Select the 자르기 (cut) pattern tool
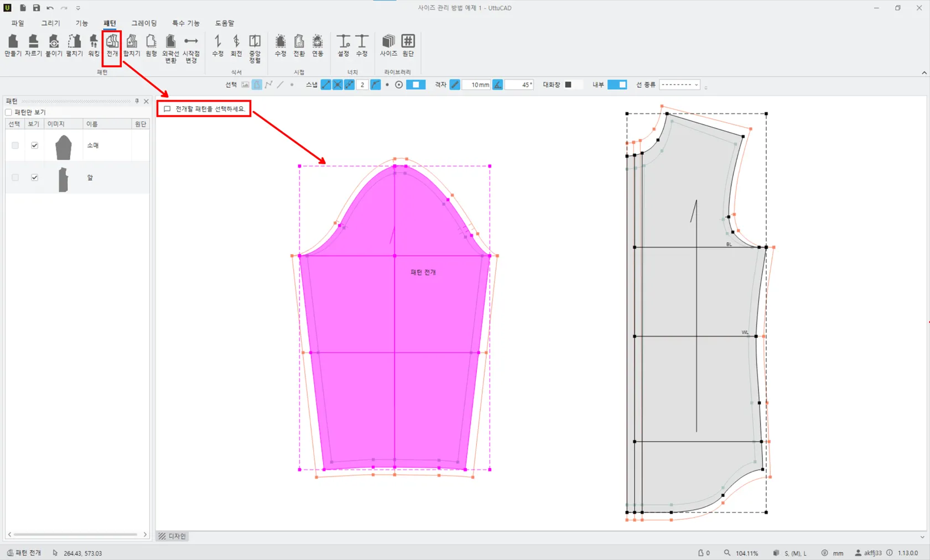The height and width of the screenshot is (560, 930). 33,45
